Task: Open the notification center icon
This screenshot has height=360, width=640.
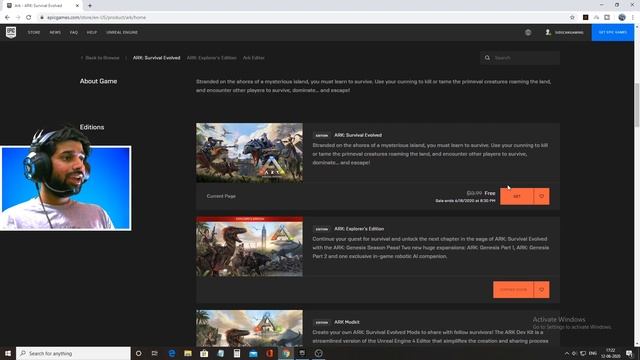Action: pos(629,353)
